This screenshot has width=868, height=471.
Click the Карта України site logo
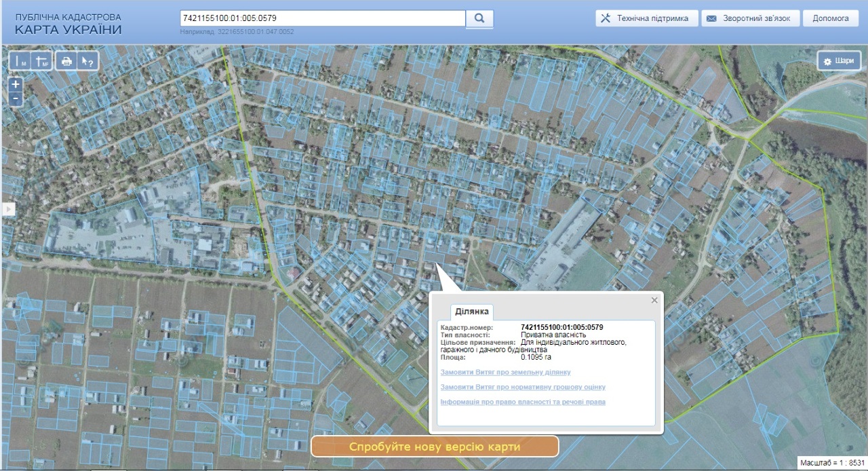[68, 24]
